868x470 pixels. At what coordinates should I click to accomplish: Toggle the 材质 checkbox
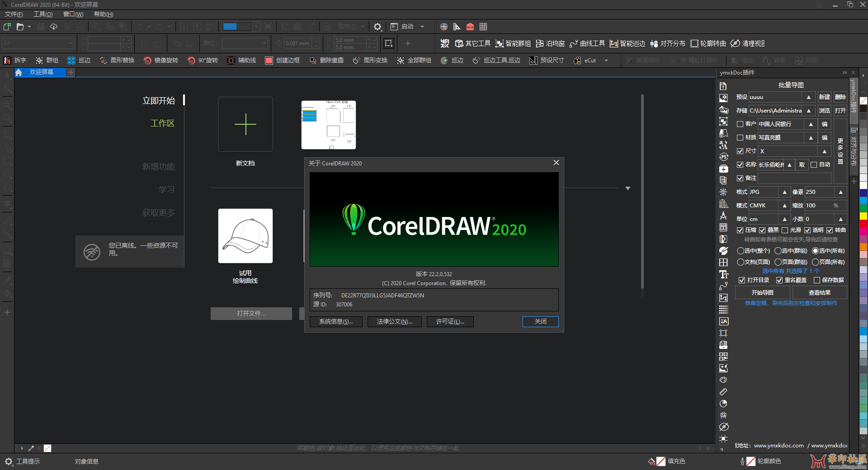(x=740, y=137)
